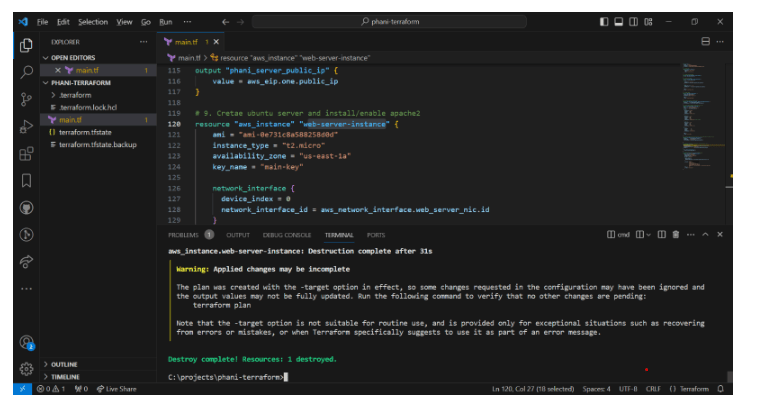Image resolution: width=763 pixels, height=417 pixels.
Task: Open the Extensions view
Action: click(27, 153)
